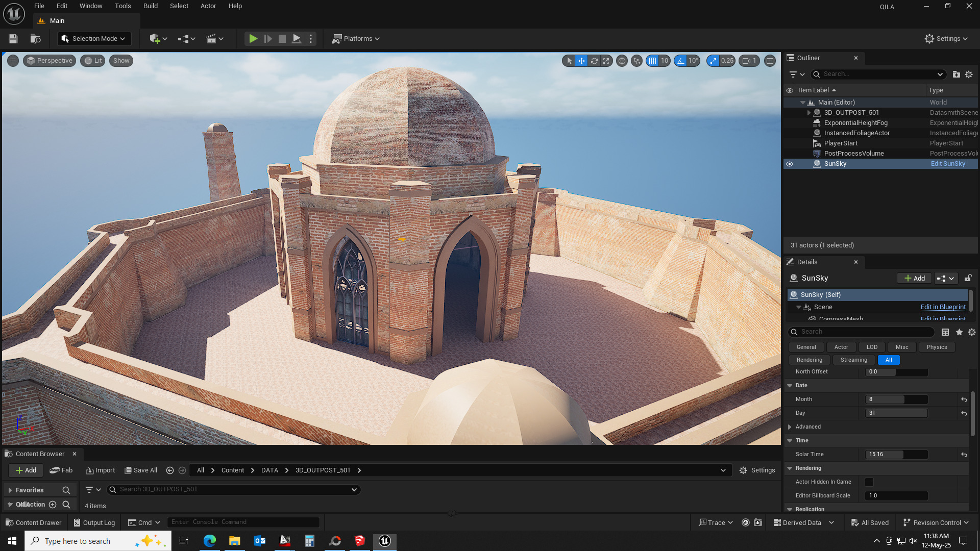Image resolution: width=980 pixels, height=551 pixels.
Task: Open Details panel settings gear icon
Action: [972, 332]
